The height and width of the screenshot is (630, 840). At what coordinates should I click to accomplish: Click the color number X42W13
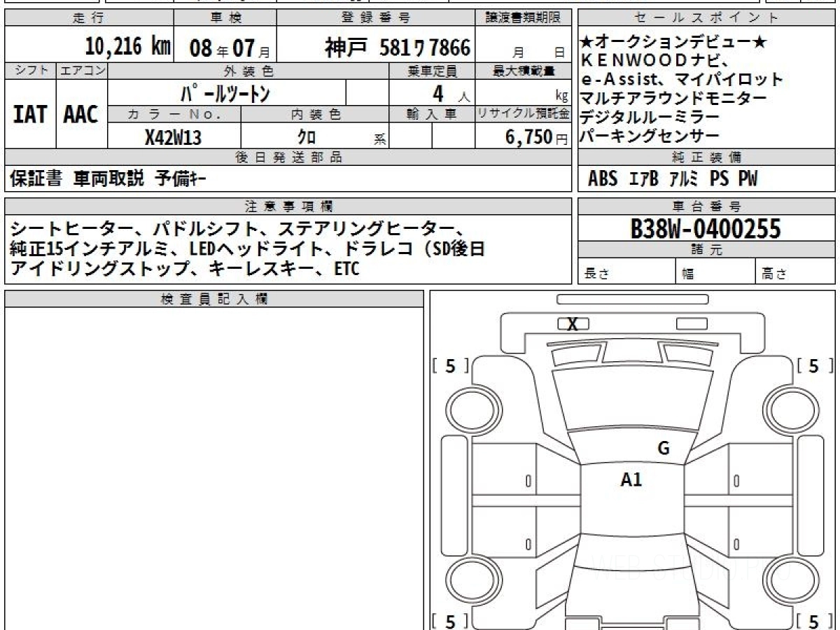click(x=173, y=138)
